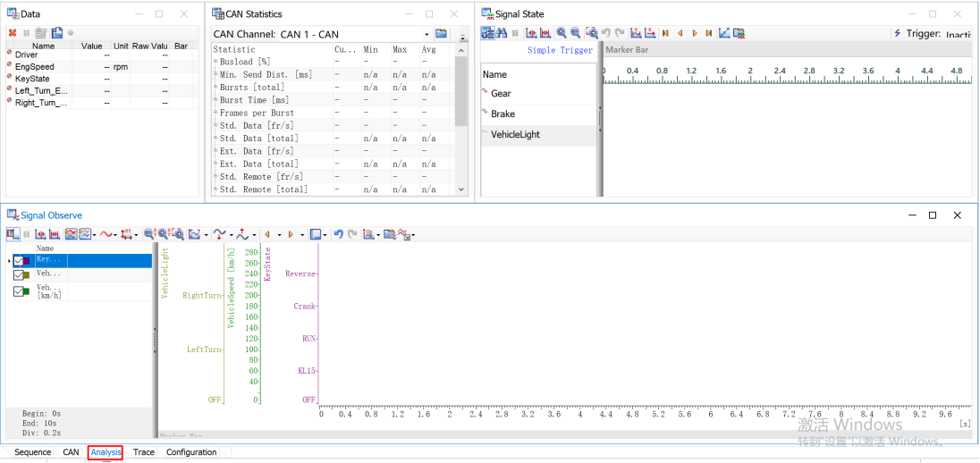This screenshot has width=980, height=463.
Task: Click vertical zoom magnifier in Signal Observe
Action: [x=164, y=234]
